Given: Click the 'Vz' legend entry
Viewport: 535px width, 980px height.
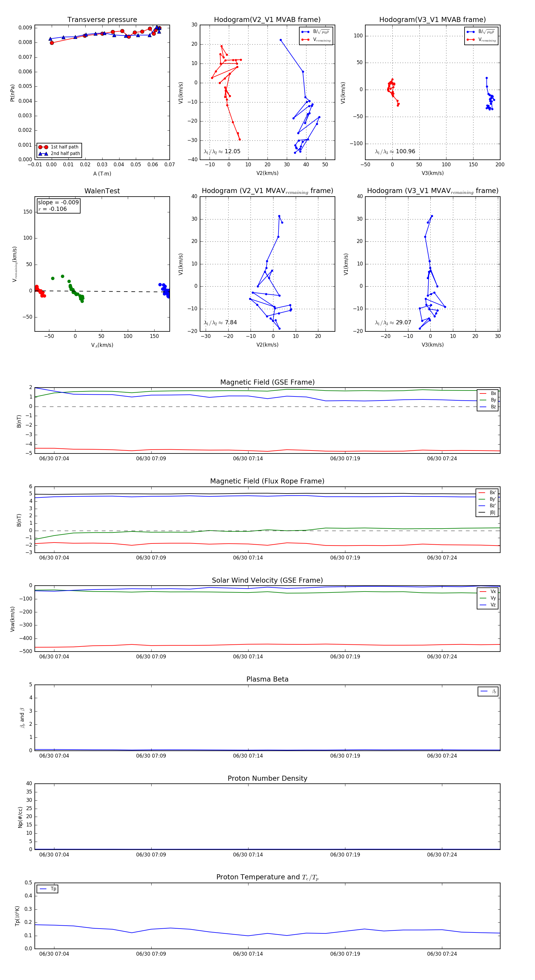Looking at the screenshot, I should [493, 605].
